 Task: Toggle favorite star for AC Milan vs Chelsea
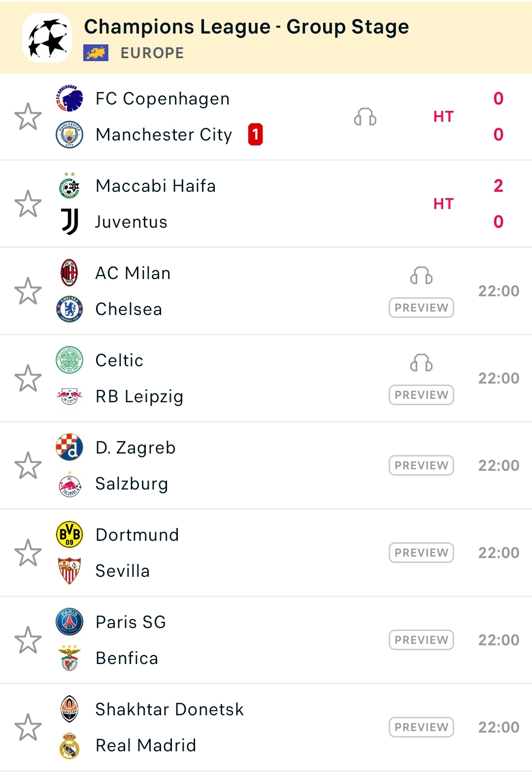(x=28, y=291)
